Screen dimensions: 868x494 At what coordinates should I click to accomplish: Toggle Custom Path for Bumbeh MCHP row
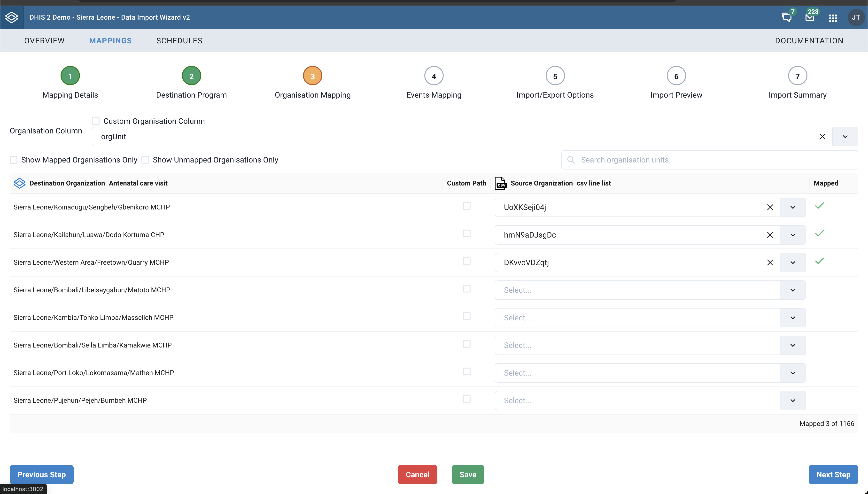pos(467,399)
